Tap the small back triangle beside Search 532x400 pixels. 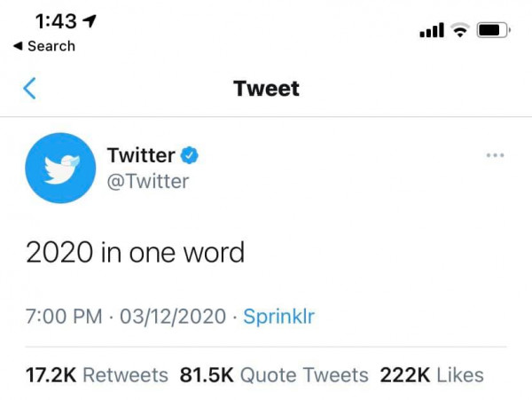pyautogui.click(x=18, y=46)
